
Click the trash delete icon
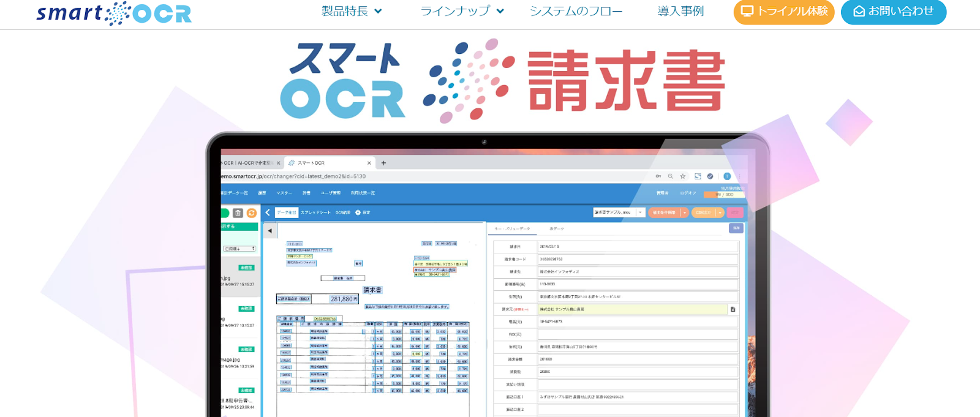coord(238,213)
